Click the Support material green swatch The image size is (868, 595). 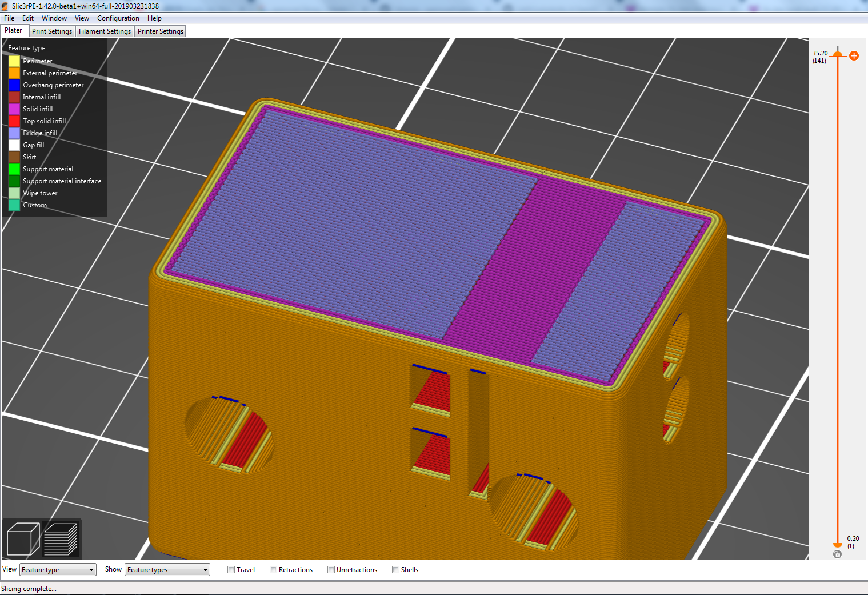(x=13, y=169)
